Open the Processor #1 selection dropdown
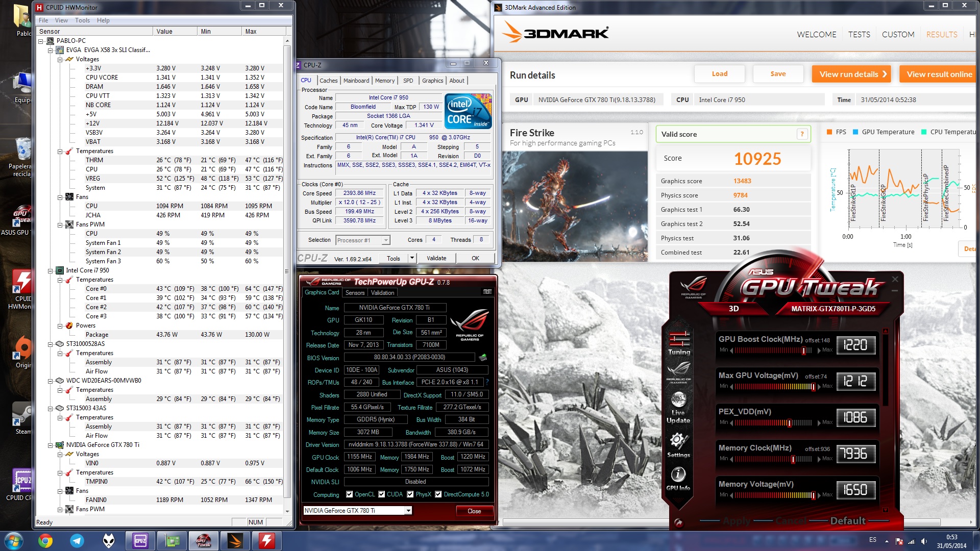The image size is (980, 551). 386,240
